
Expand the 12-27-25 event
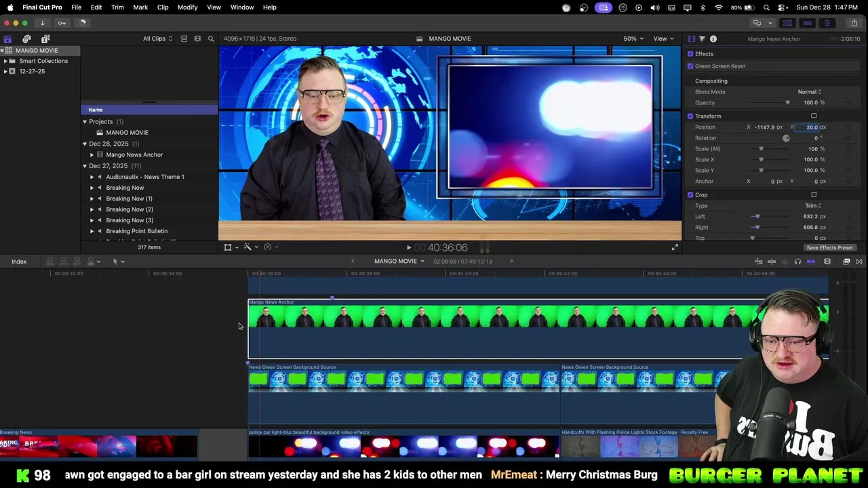[5, 71]
